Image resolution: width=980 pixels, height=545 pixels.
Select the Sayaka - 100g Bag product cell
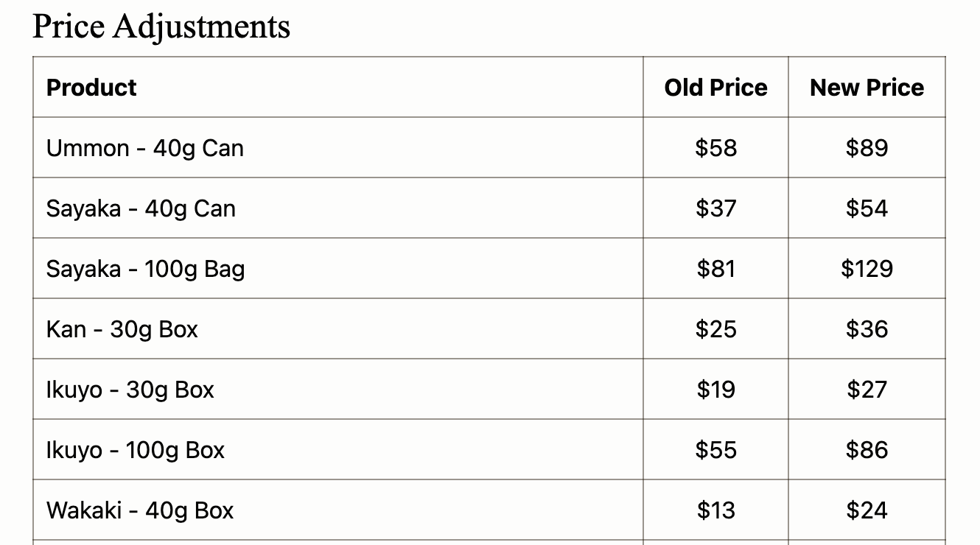point(145,269)
